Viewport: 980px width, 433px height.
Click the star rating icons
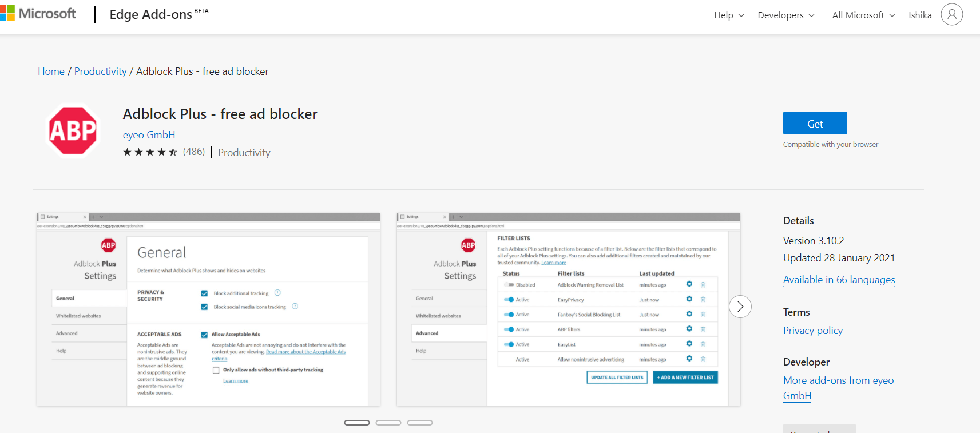point(150,152)
